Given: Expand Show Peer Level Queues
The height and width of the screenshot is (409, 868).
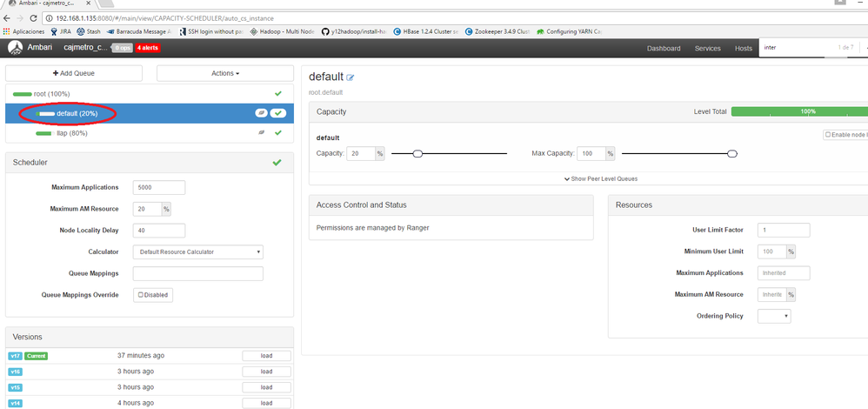Looking at the screenshot, I should (x=601, y=179).
